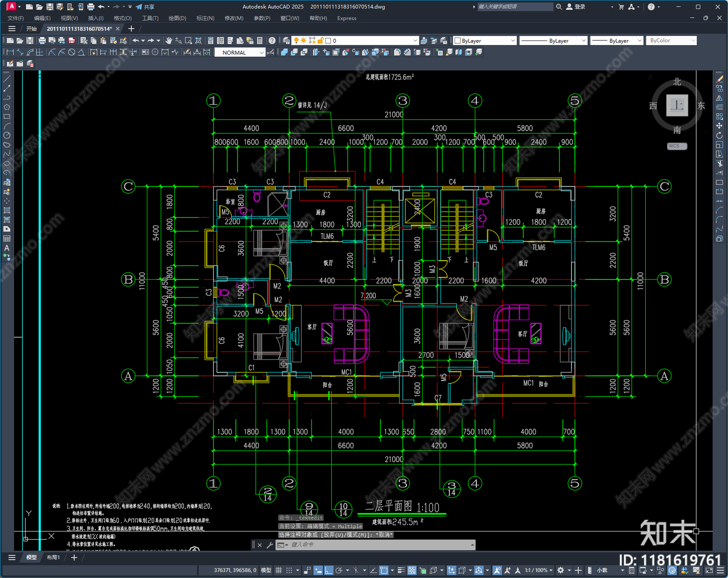Viewport: 728px width, 578px height.
Task: Select the Erase tool in right toolbar
Action: pyautogui.click(x=719, y=79)
